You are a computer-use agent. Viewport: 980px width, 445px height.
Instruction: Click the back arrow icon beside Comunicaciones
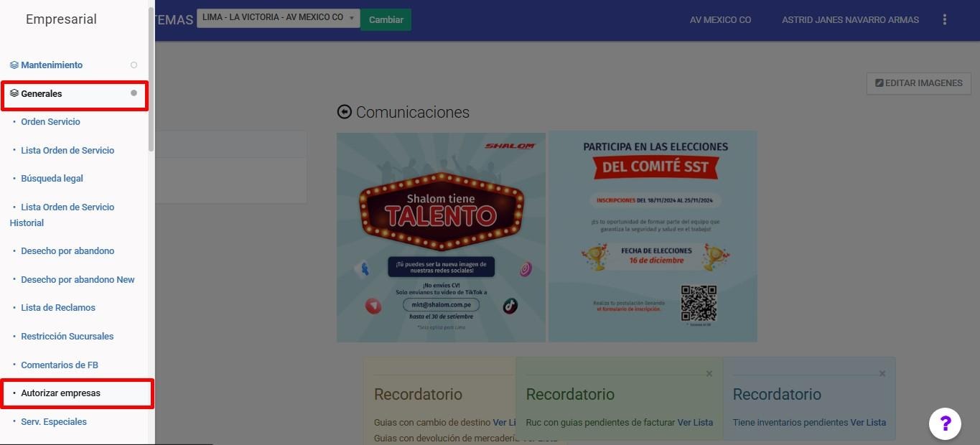345,112
